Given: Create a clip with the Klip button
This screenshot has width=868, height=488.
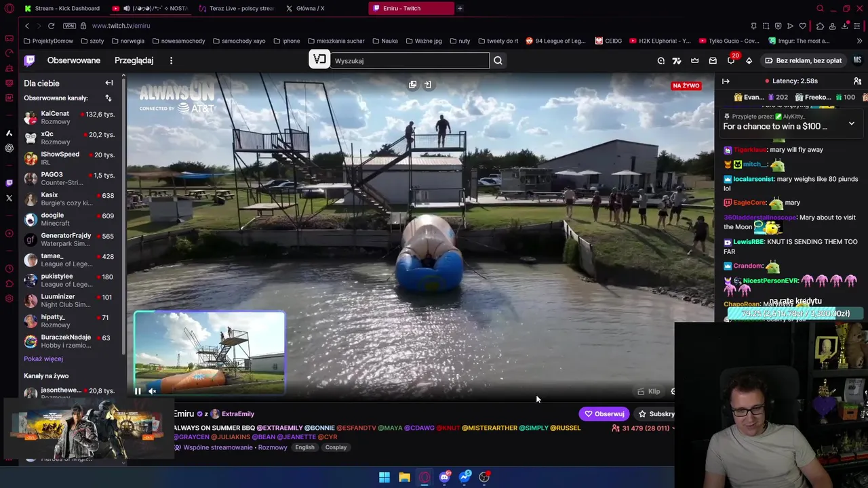Looking at the screenshot, I should tap(648, 391).
